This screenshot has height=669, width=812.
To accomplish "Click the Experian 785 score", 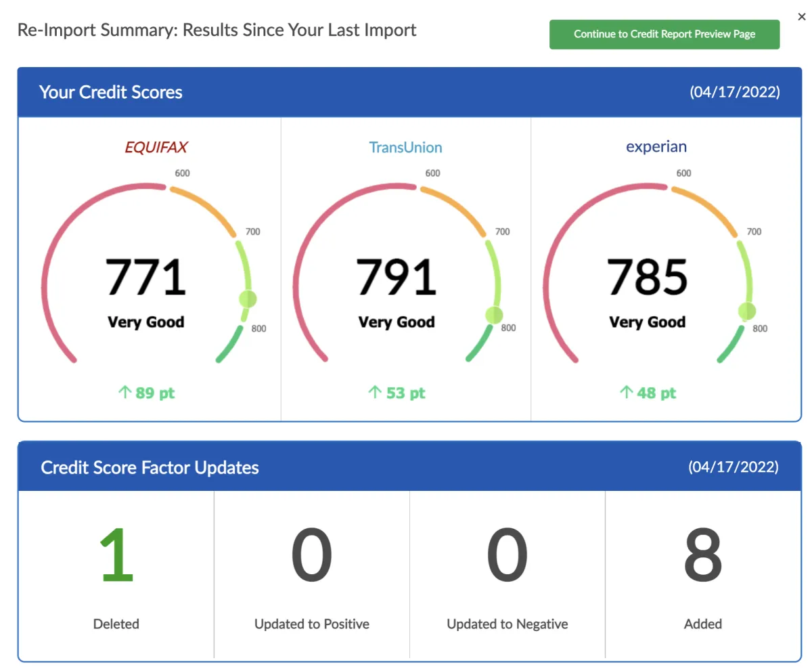I will tap(648, 277).
